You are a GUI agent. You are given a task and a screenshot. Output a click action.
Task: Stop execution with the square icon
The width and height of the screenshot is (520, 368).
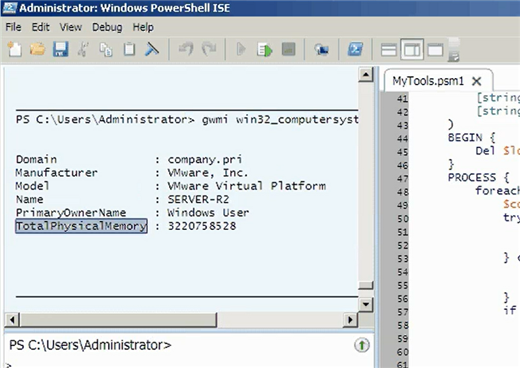(x=288, y=50)
